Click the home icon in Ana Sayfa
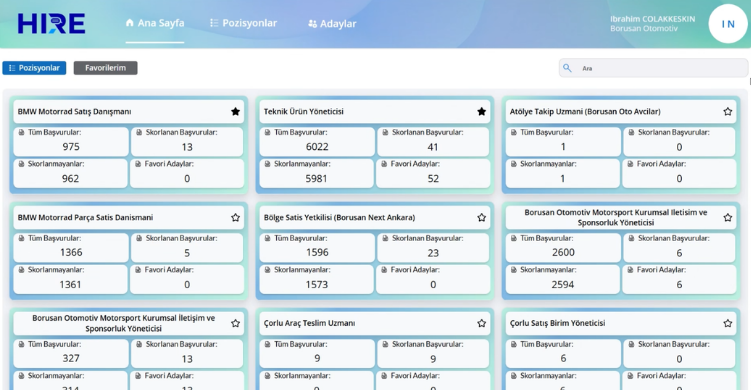 (x=129, y=23)
